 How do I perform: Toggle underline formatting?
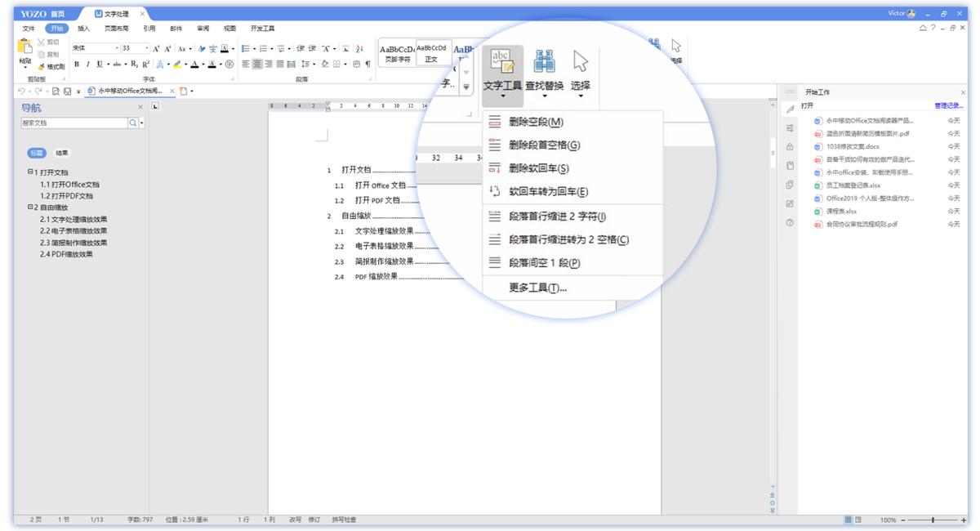point(100,64)
